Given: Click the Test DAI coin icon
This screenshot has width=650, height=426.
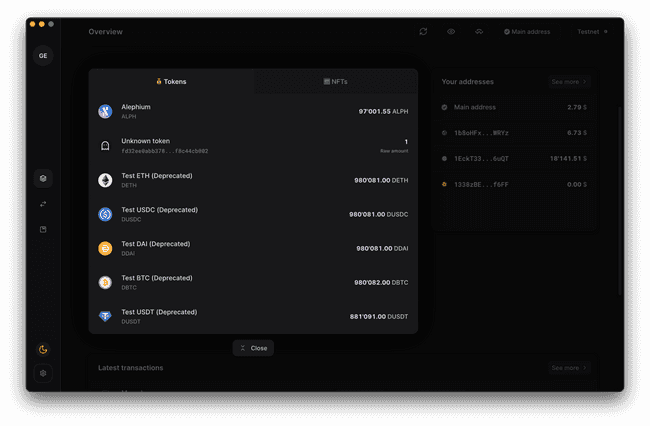Looking at the screenshot, I should coord(105,248).
